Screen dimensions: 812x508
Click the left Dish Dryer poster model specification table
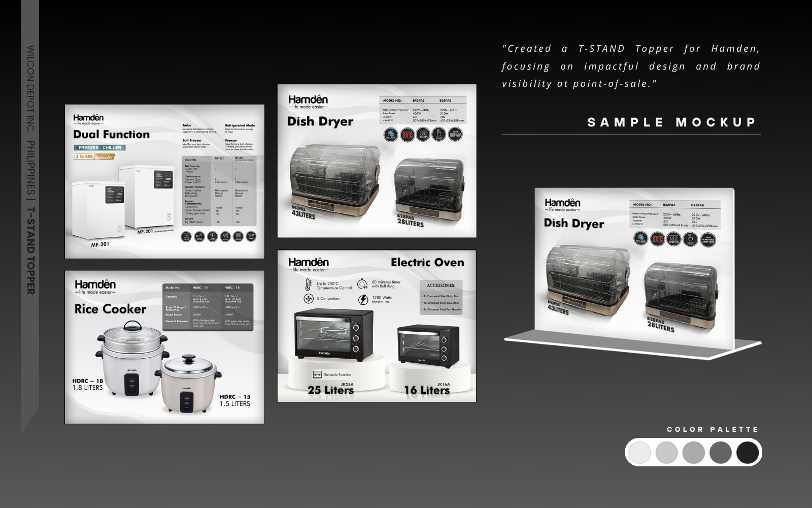[x=423, y=110]
